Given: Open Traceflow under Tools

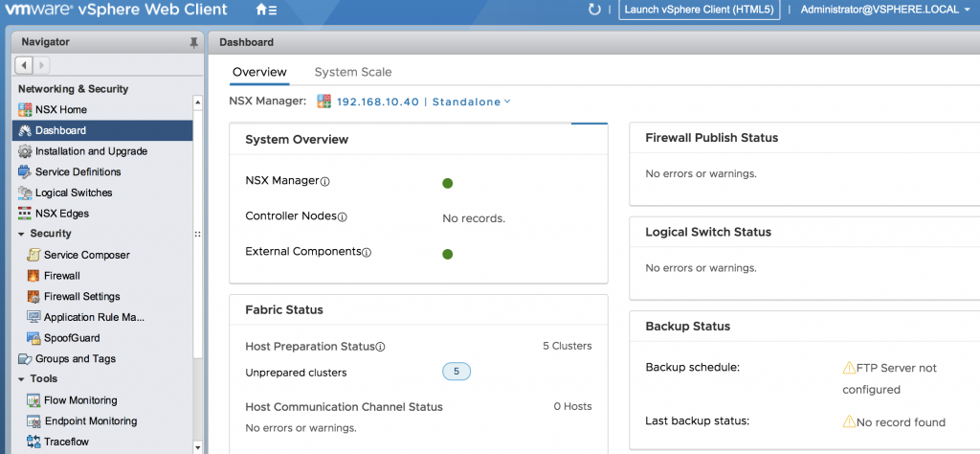Looking at the screenshot, I should click(x=66, y=442).
